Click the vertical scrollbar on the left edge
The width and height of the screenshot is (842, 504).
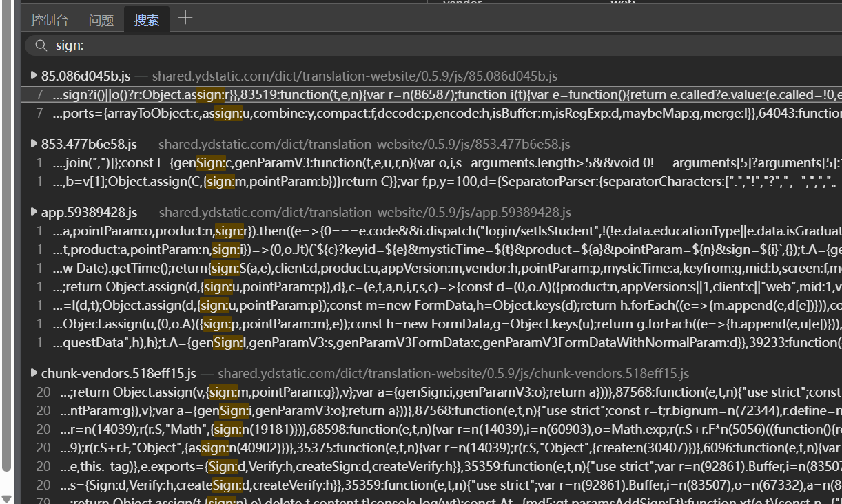(6, 241)
